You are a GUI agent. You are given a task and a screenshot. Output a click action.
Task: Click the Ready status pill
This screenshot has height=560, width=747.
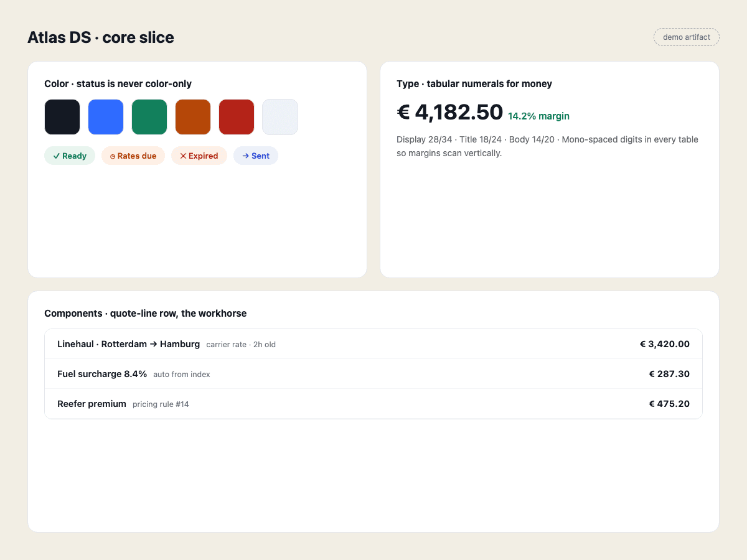70,156
